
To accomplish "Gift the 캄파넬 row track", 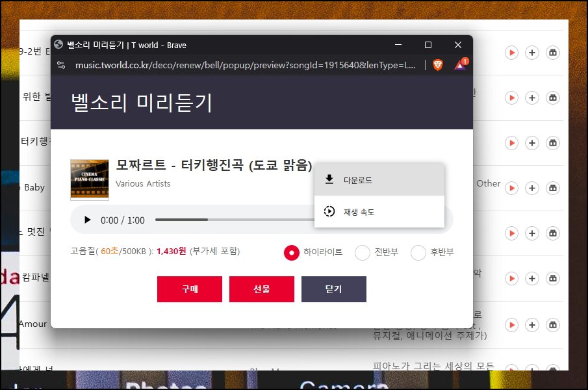I will tap(553, 278).
